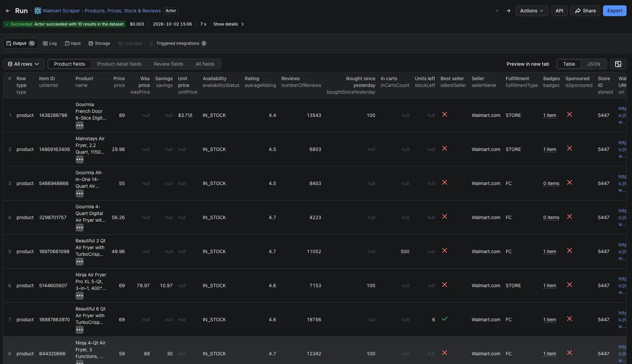This screenshot has width=632, height=364.
Task: Click sponsored X for item 5144605607
Action: point(570,285)
